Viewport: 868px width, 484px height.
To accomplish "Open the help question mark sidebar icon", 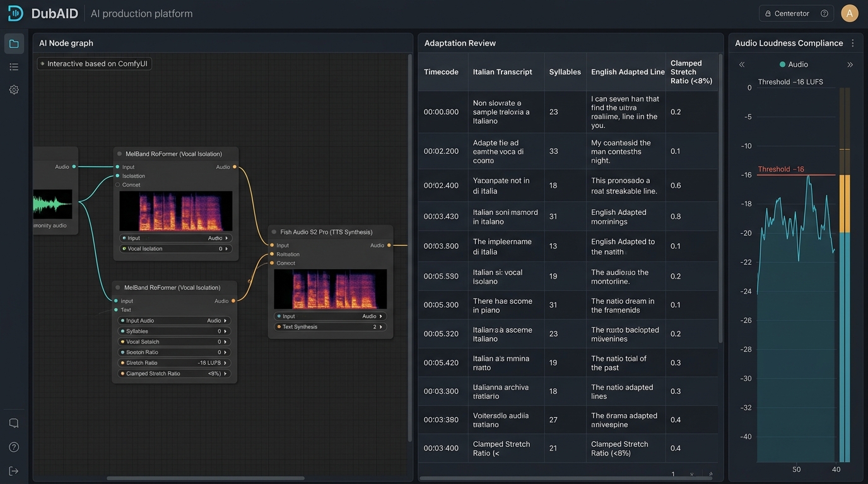I will point(14,447).
